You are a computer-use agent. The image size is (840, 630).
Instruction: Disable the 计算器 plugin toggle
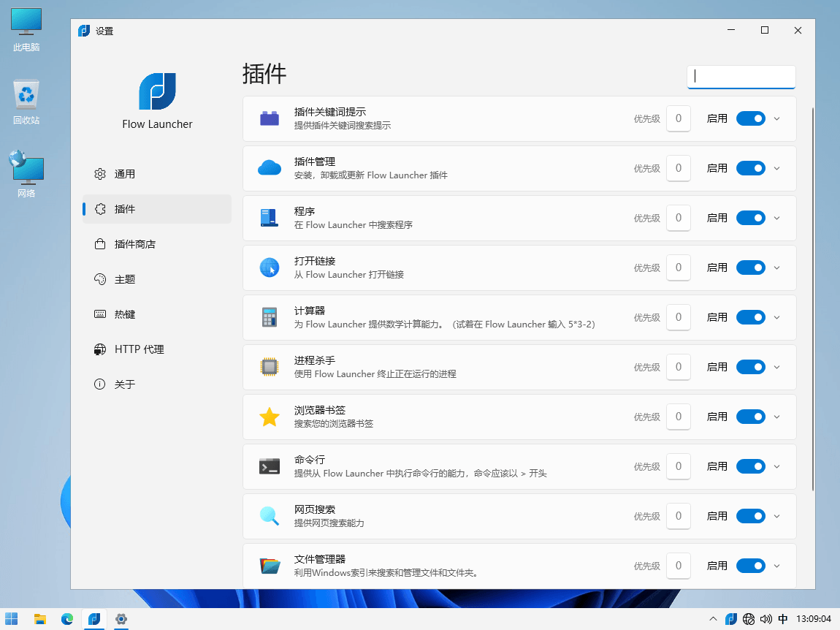click(751, 317)
